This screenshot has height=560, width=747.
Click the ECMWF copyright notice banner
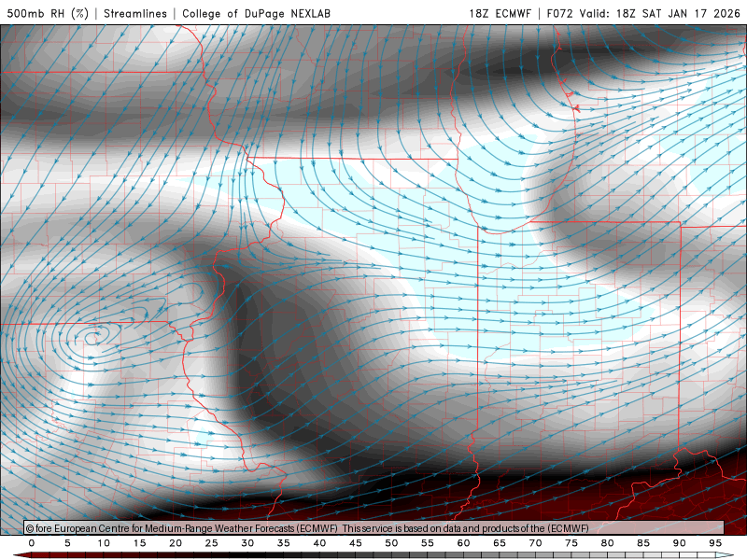point(373,527)
